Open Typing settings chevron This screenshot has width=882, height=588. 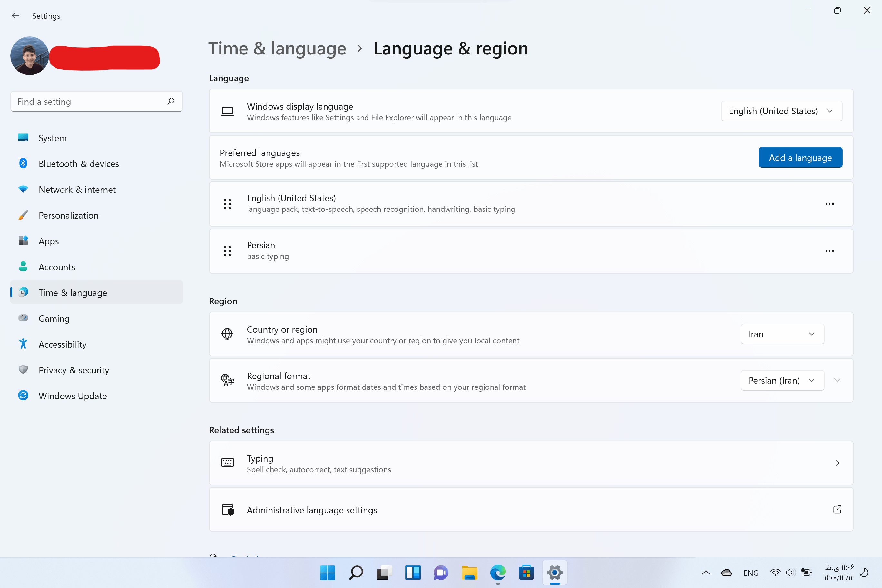[838, 463]
